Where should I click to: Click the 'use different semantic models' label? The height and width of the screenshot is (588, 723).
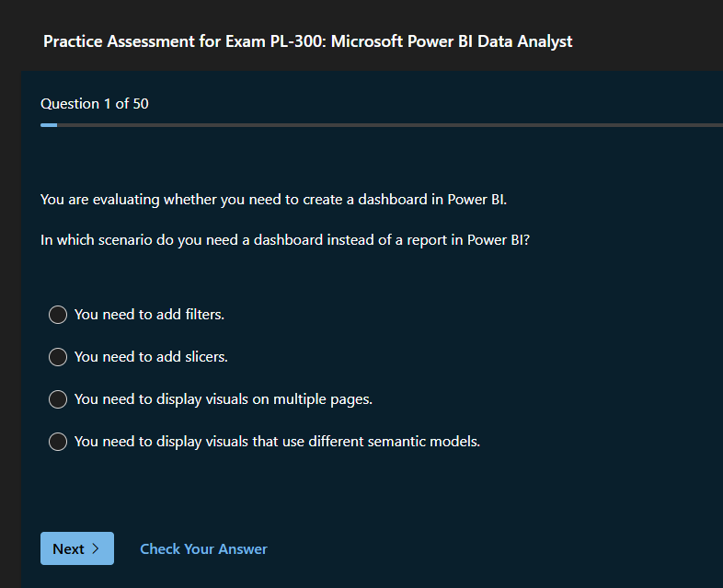(277, 442)
